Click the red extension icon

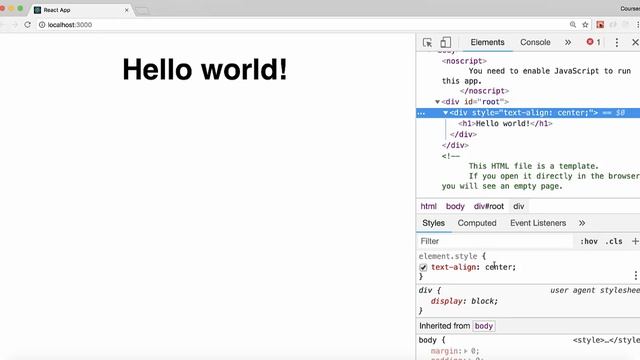(x=600, y=24)
